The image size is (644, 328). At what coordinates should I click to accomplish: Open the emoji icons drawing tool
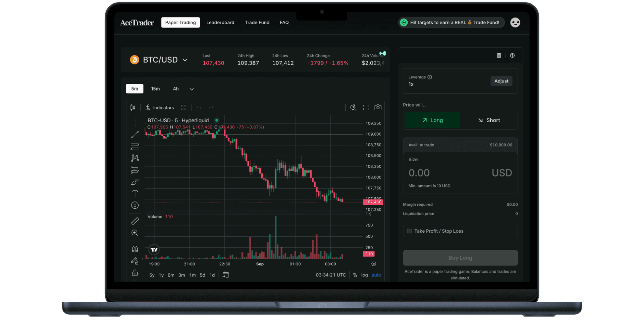(x=135, y=205)
